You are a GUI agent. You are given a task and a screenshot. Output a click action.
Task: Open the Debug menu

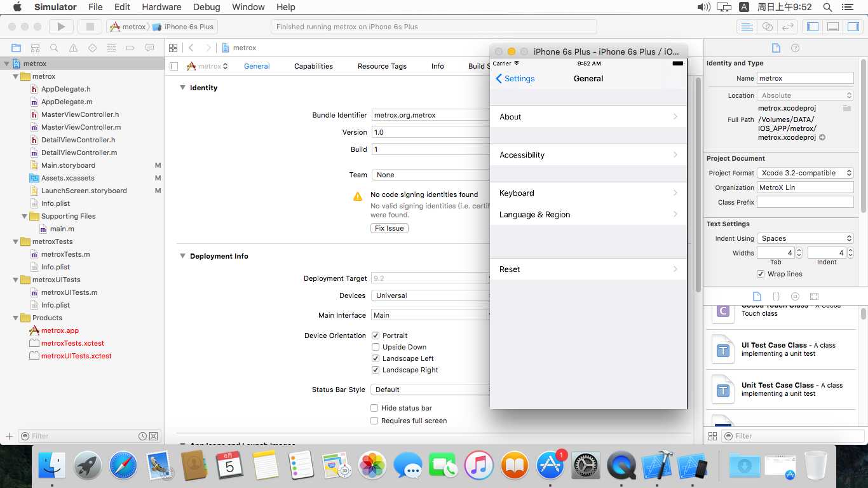(206, 7)
